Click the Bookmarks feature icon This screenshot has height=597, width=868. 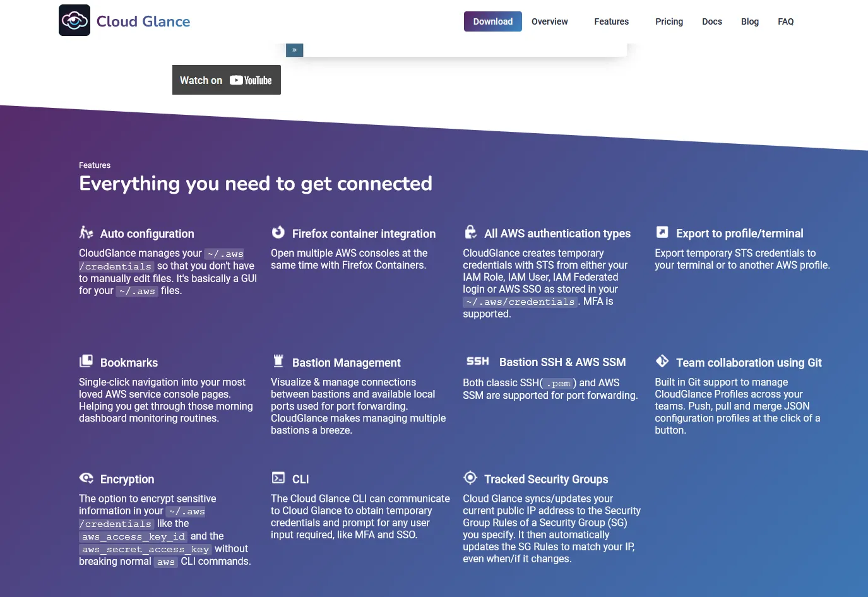(x=86, y=362)
